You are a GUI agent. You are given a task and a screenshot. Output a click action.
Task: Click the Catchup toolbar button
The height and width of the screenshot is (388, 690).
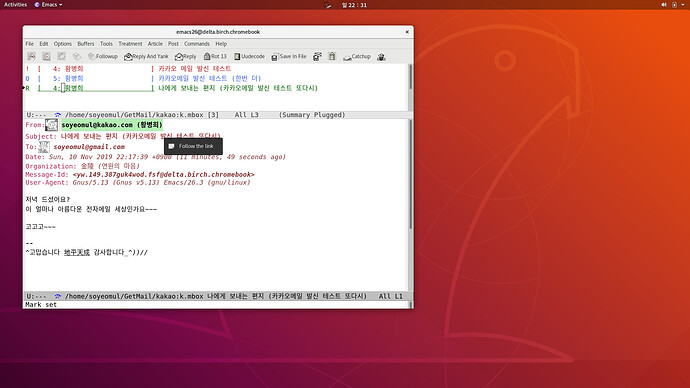(357, 56)
